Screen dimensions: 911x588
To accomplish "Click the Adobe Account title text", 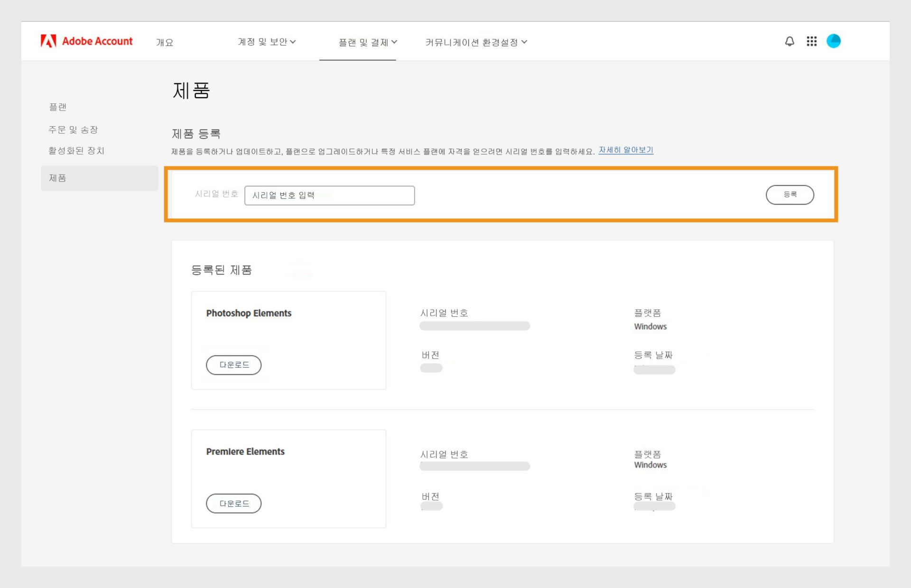I will point(97,41).
